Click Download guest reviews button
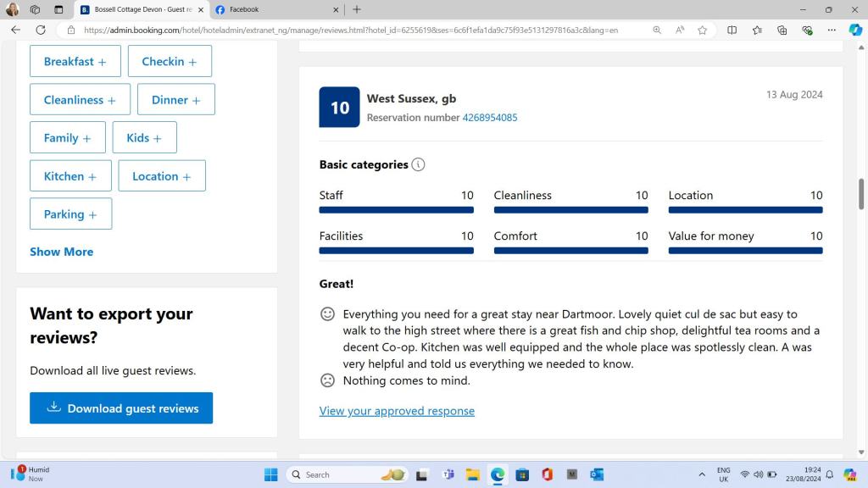 121,408
